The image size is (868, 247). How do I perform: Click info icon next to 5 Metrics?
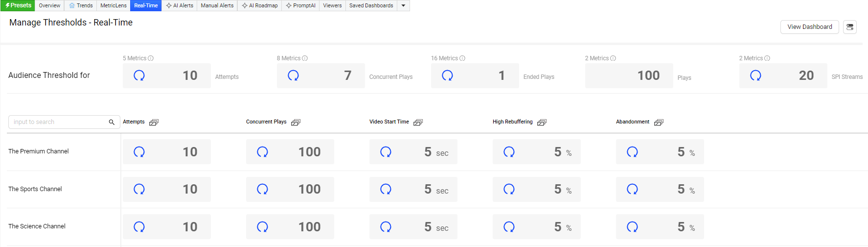click(151, 58)
